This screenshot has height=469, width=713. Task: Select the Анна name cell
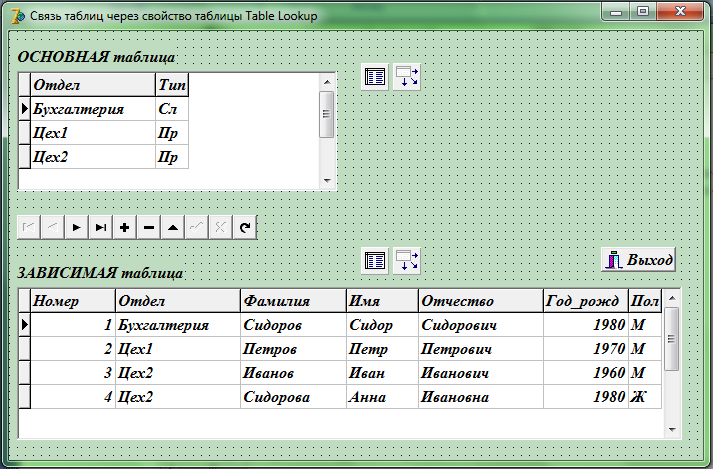tap(382, 397)
